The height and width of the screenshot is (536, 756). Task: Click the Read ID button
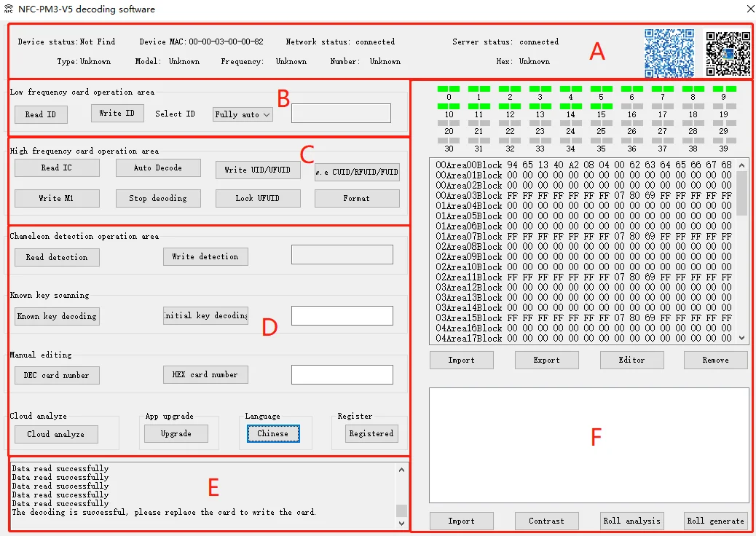41,115
